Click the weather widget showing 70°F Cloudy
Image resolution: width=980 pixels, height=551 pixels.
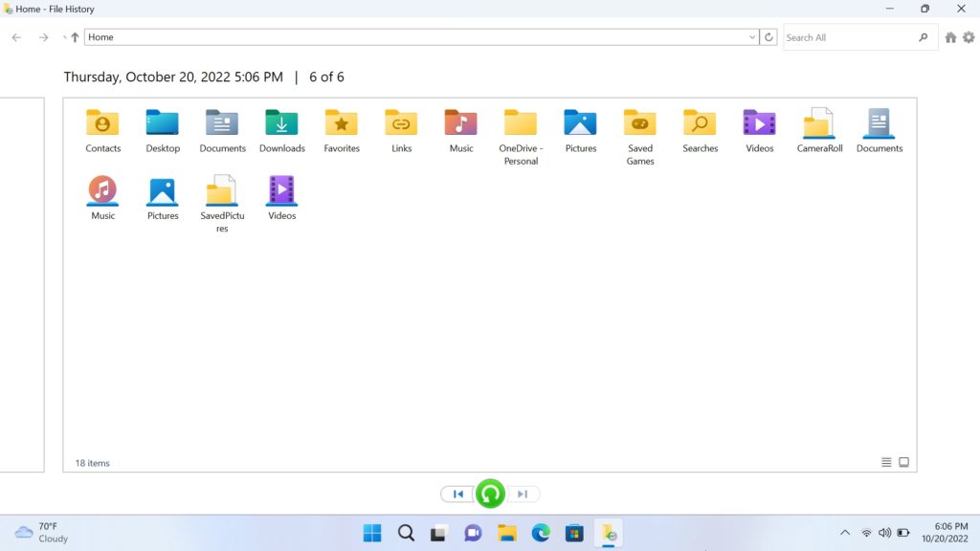pos(40,533)
